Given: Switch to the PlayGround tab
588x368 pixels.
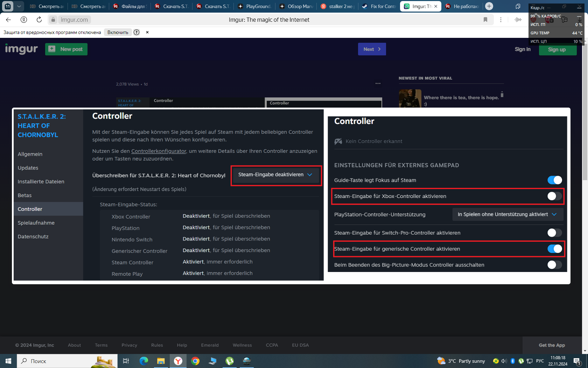Looking at the screenshot, I should [x=254, y=6].
